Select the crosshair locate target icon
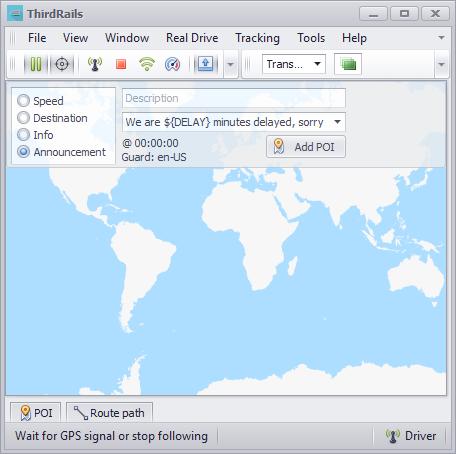The width and height of the screenshot is (456, 454). [x=62, y=64]
